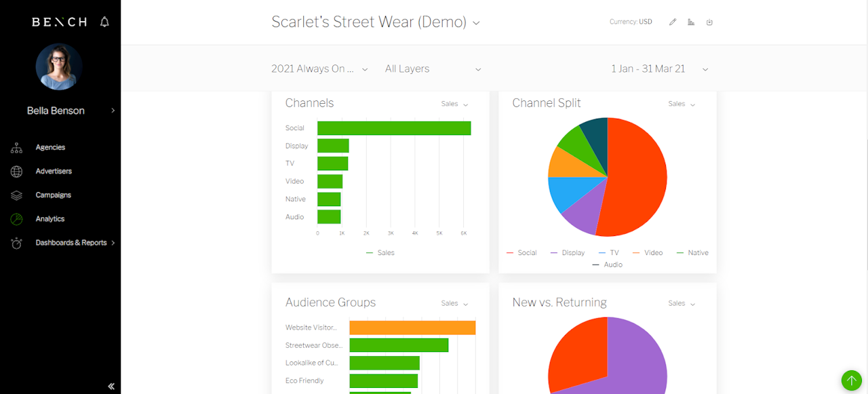Open the bar chart icon in header
Viewport: 868px width, 394px height.
(691, 22)
